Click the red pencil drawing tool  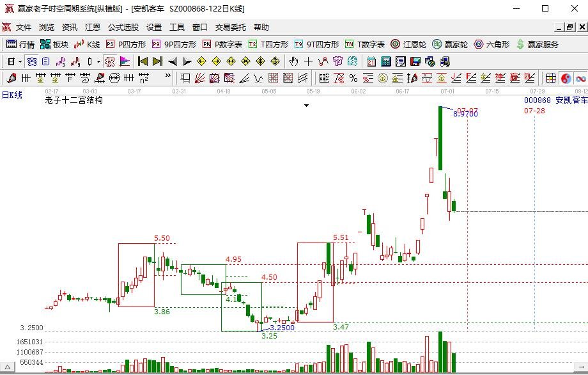(x=12, y=78)
